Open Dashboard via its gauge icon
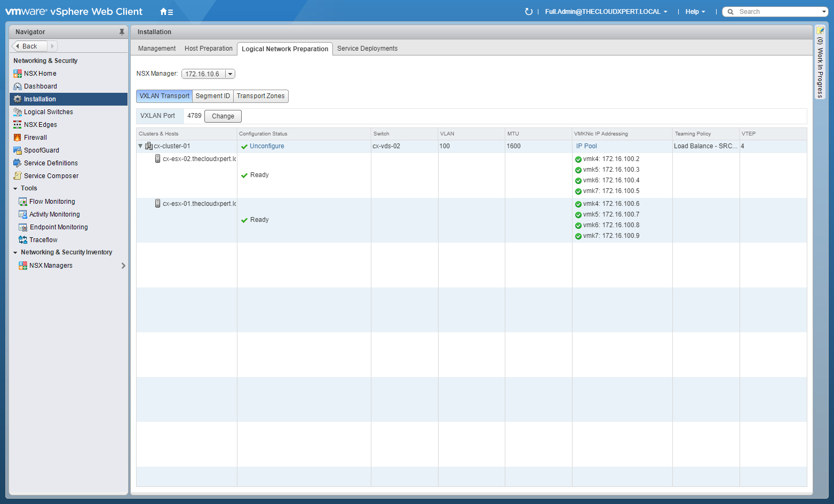Screen dimensions: 834x504 click(x=18, y=86)
